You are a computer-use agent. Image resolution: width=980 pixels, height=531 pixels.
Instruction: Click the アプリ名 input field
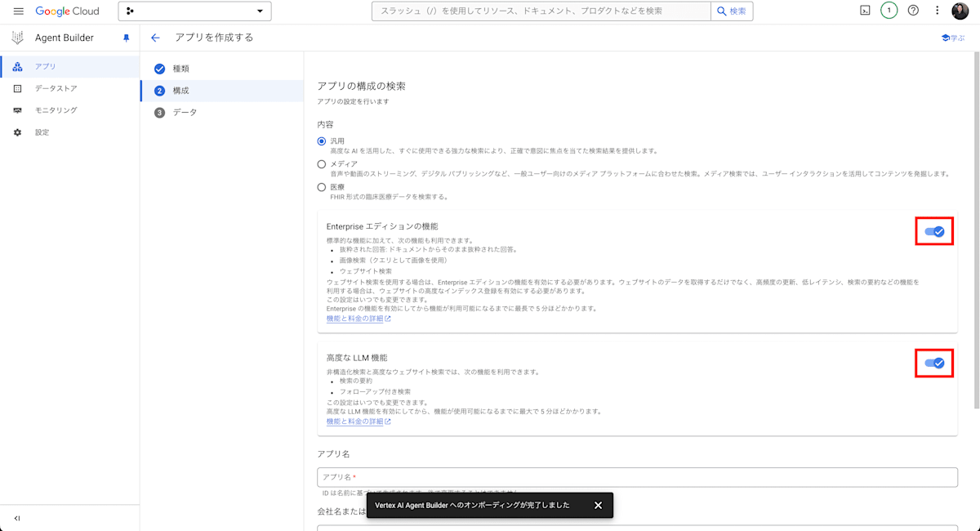pos(637,477)
